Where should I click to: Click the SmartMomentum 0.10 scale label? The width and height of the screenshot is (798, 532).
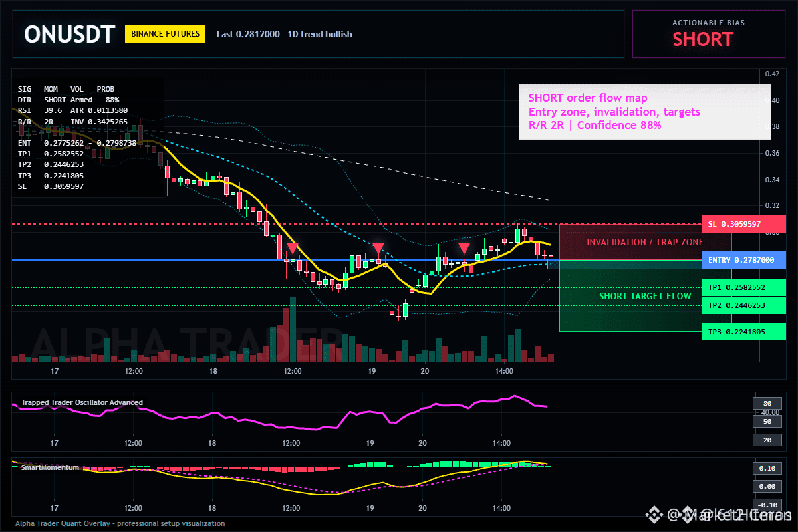point(767,468)
